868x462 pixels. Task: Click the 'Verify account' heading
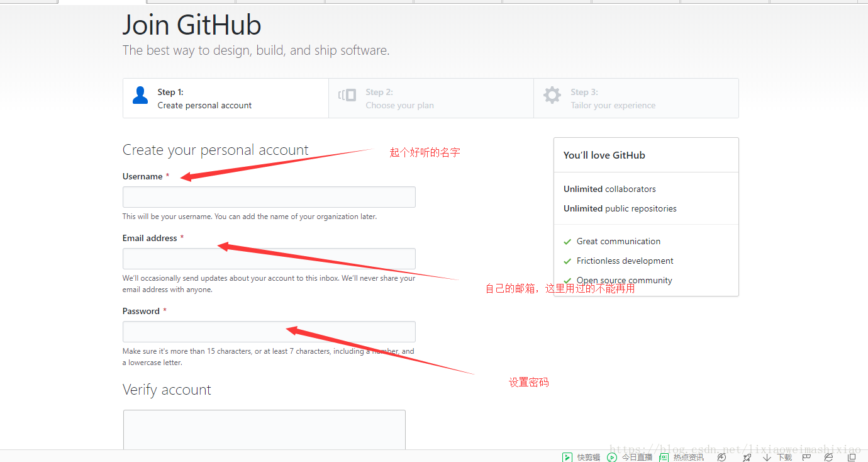[x=167, y=390]
